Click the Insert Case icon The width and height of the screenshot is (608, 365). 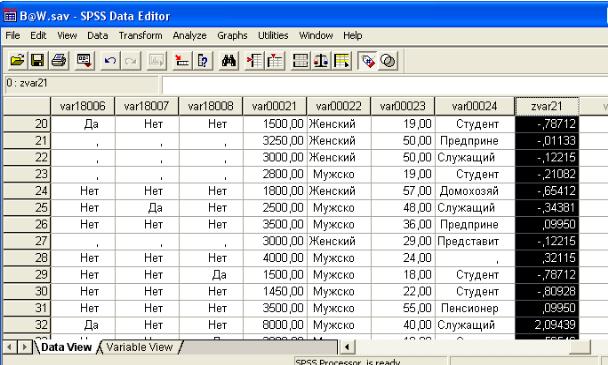tap(254, 61)
